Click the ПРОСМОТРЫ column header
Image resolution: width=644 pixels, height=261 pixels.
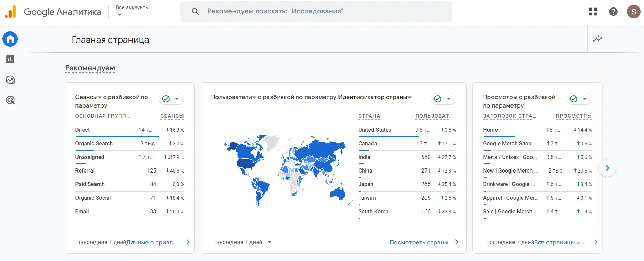click(x=574, y=116)
